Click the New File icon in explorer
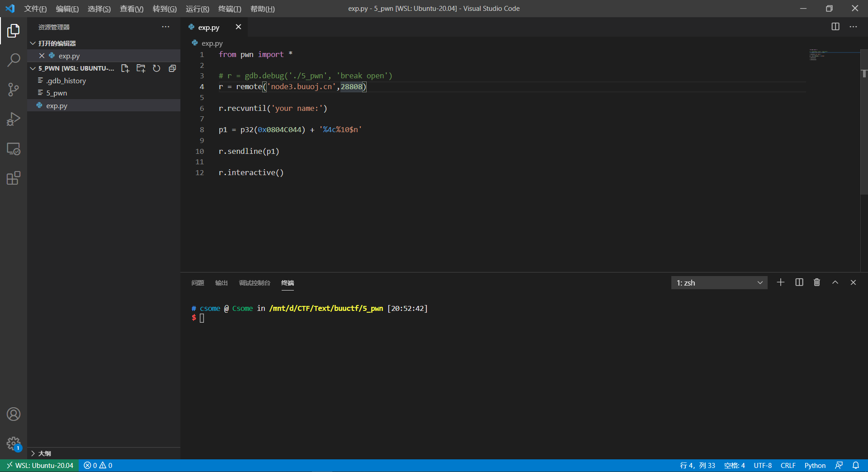 point(125,68)
